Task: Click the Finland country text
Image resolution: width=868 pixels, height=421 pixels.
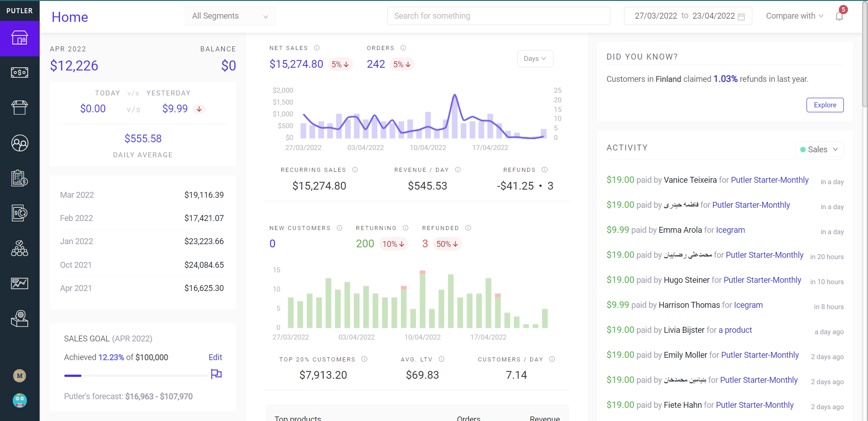Action: click(668, 79)
